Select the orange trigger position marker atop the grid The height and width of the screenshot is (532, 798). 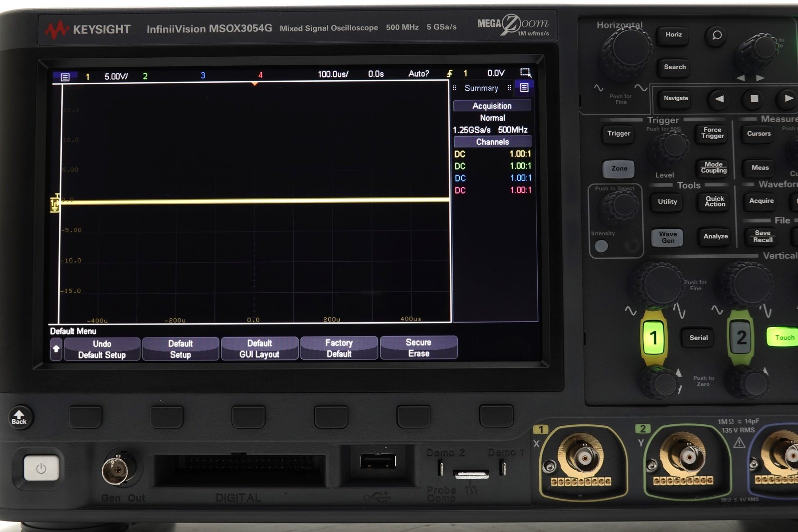[x=254, y=83]
